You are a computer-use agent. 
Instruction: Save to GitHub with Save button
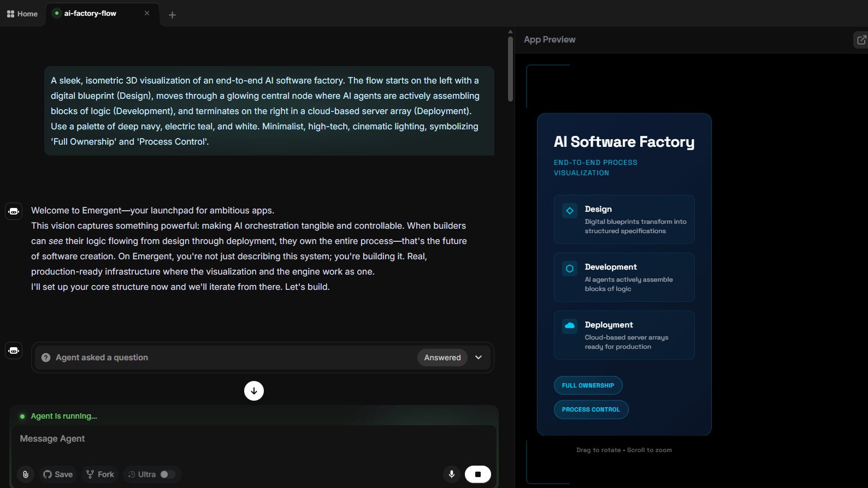(x=58, y=474)
